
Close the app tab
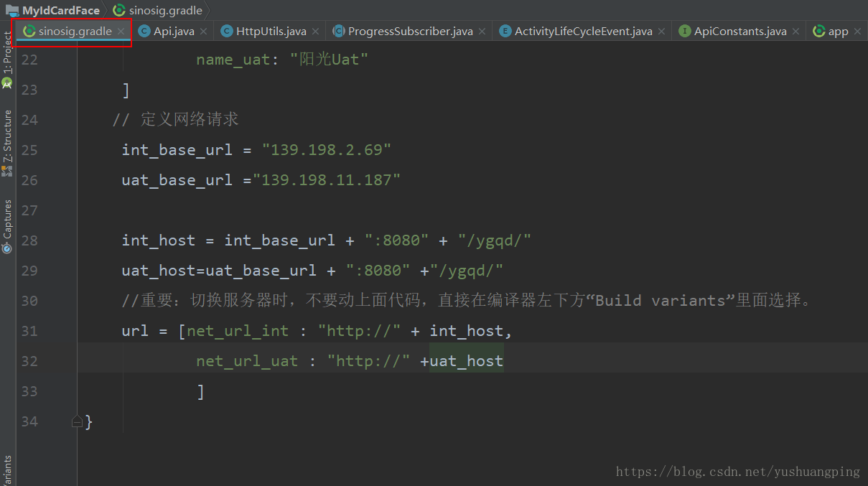coord(857,32)
